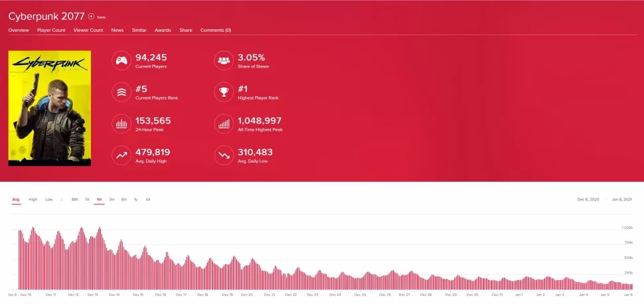Open the News tab
644x304 pixels.
pyautogui.click(x=118, y=30)
